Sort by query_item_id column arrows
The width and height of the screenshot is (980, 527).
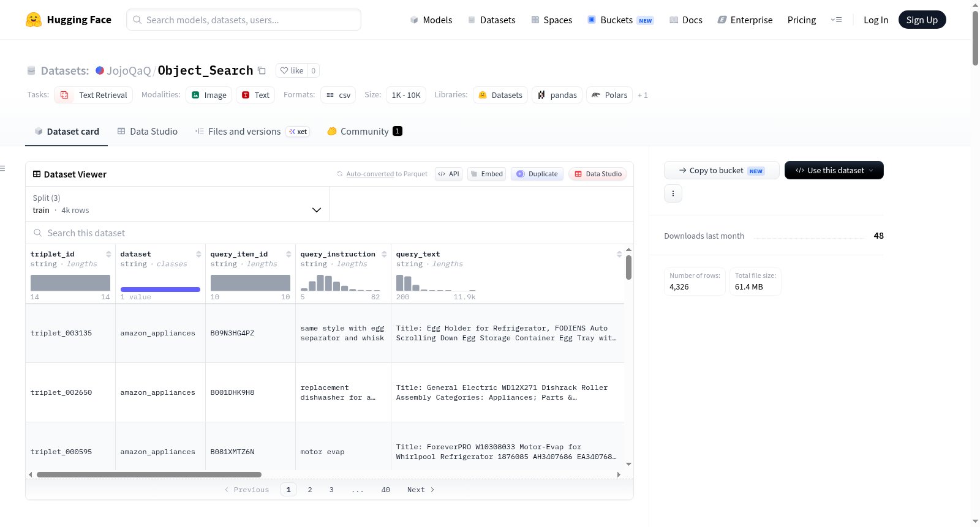288,254
